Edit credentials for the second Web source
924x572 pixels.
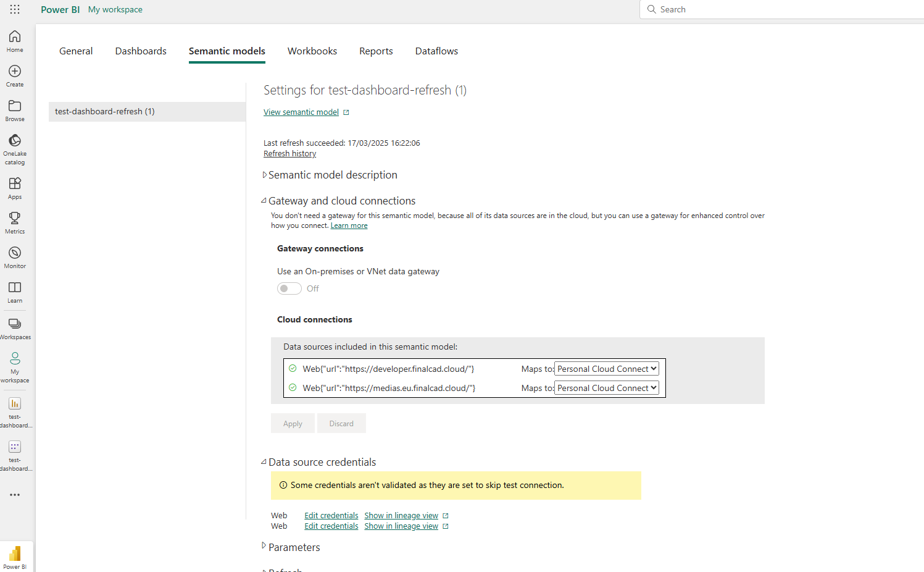(331, 526)
